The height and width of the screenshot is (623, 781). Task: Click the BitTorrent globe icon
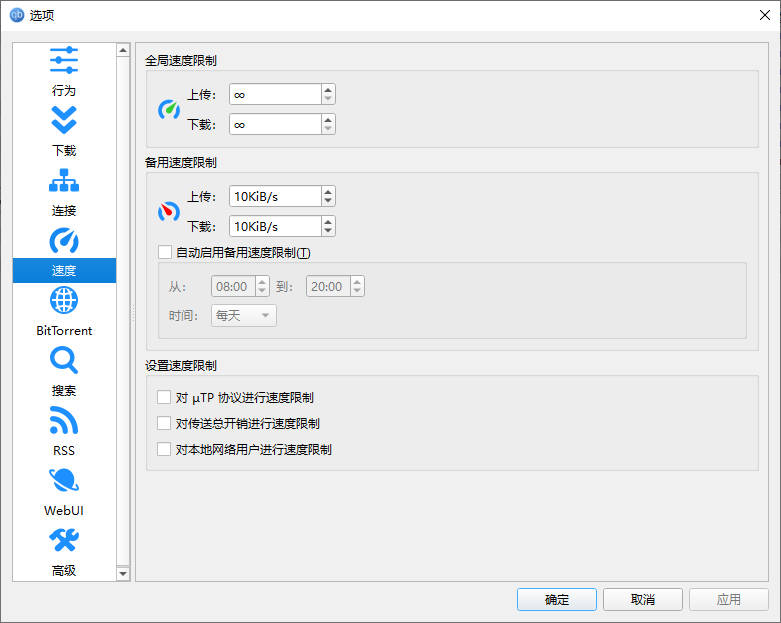coord(64,301)
